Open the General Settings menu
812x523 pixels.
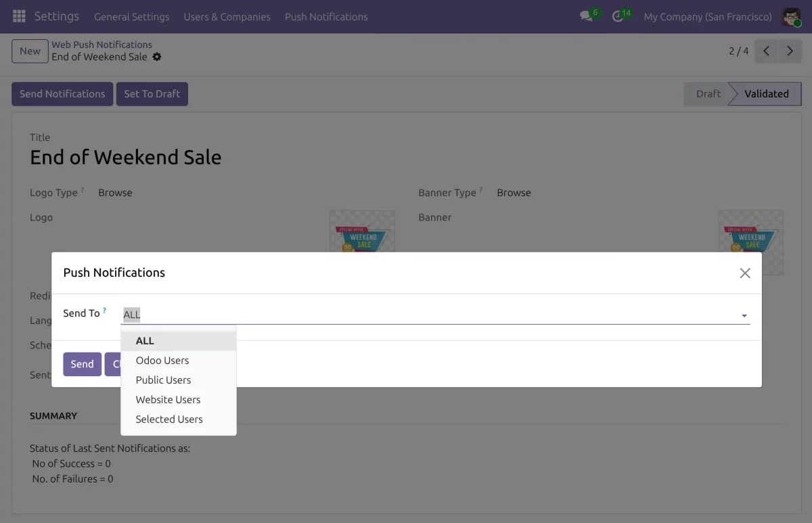coord(132,17)
